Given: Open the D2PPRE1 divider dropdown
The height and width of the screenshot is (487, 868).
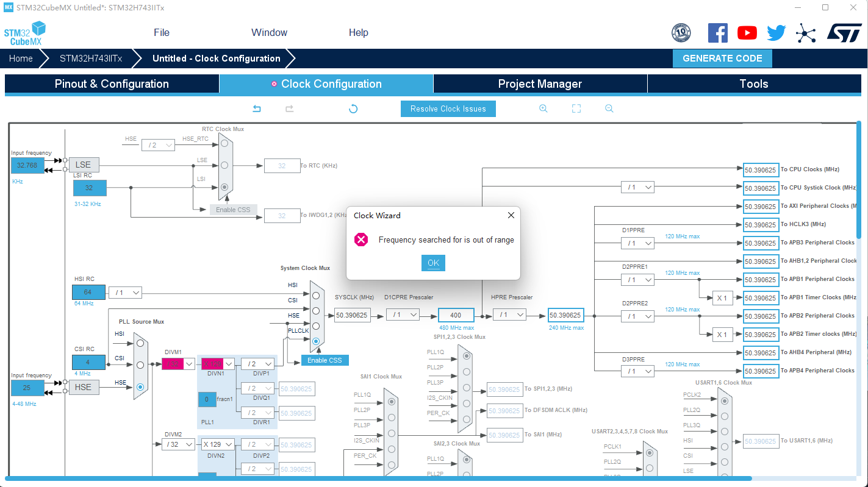Looking at the screenshot, I should pos(637,280).
